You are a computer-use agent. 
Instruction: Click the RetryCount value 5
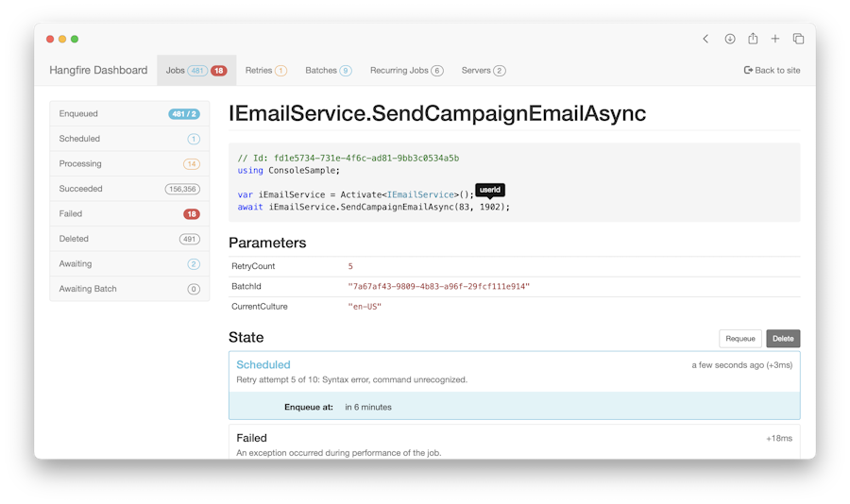(350, 266)
